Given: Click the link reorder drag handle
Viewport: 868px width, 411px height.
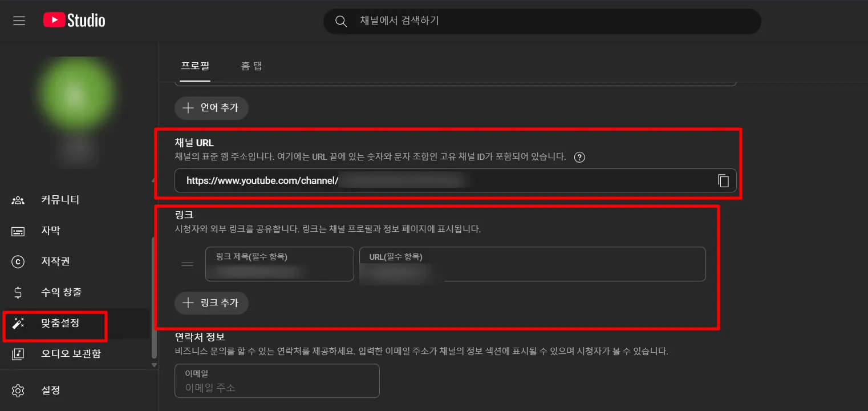Looking at the screenshot, I should (187, 263).
